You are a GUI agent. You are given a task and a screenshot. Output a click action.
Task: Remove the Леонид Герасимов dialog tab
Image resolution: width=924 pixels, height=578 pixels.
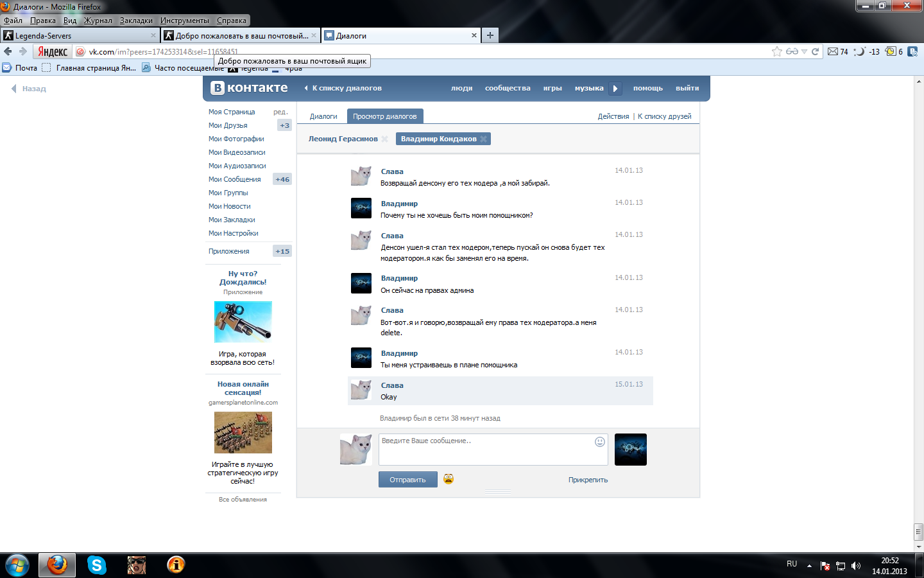click(x=385, y=139)
